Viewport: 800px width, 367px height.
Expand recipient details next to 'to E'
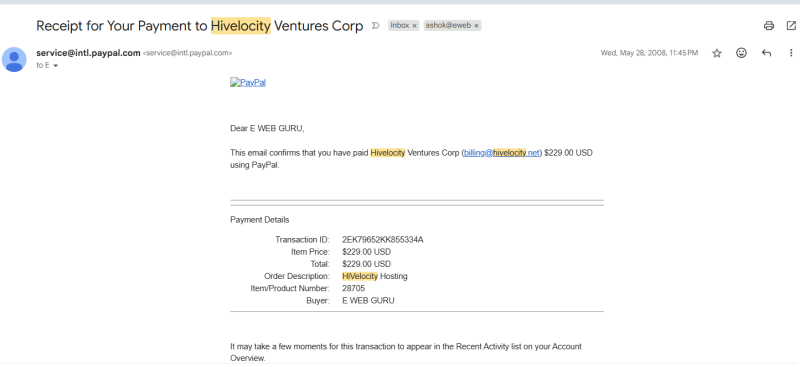(x=56, y=66)
